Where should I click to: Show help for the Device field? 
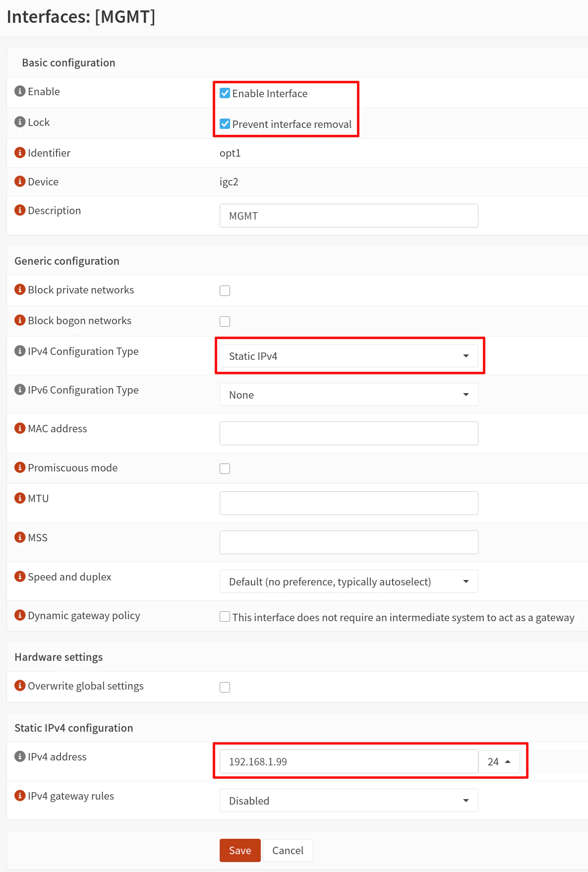pyautogui.click(x=20, y=181)
